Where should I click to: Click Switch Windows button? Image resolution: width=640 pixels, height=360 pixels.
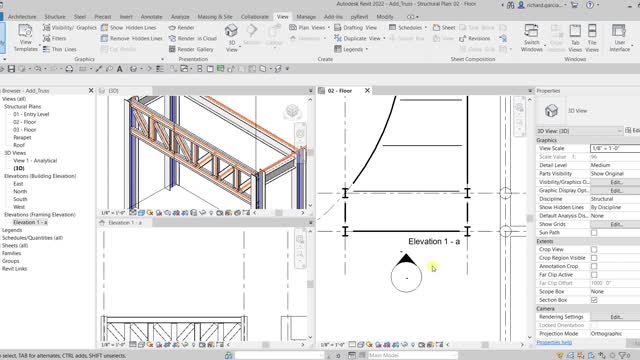click(x=531, y=38)
